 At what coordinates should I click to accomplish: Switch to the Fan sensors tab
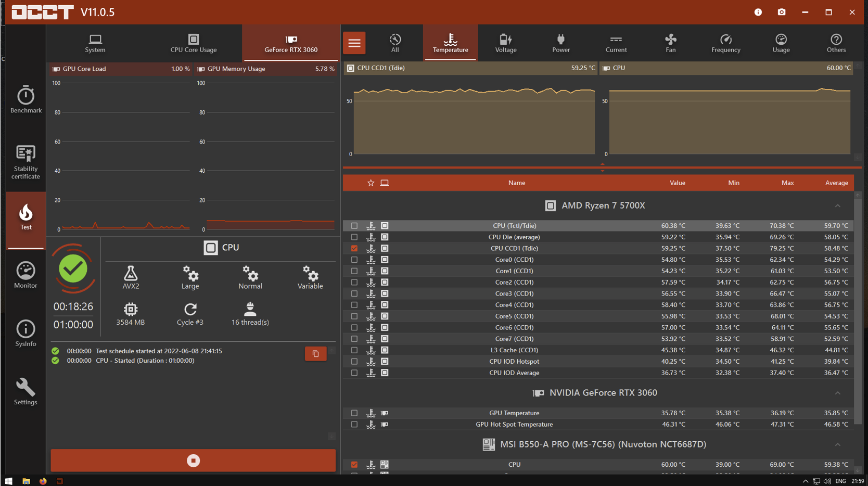(x=671, y=43)
